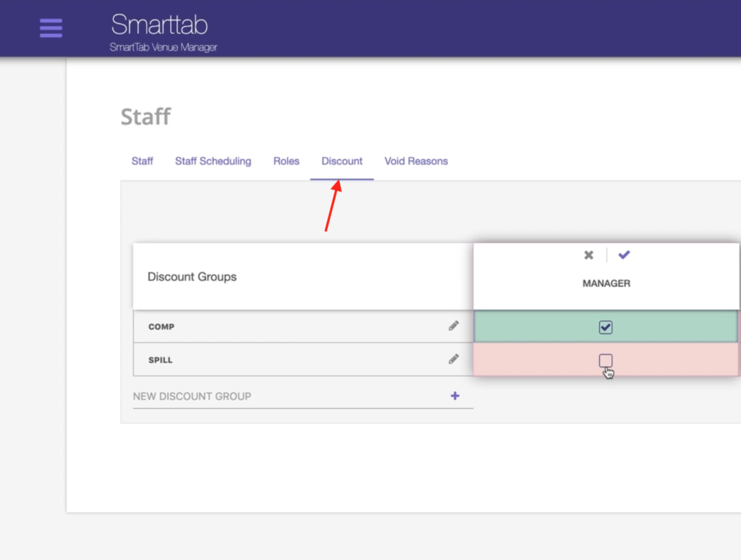The width and height of the screenshot is (741, 560).
Task: Click the plus icon to add discount group
Action: pos(454,395)
